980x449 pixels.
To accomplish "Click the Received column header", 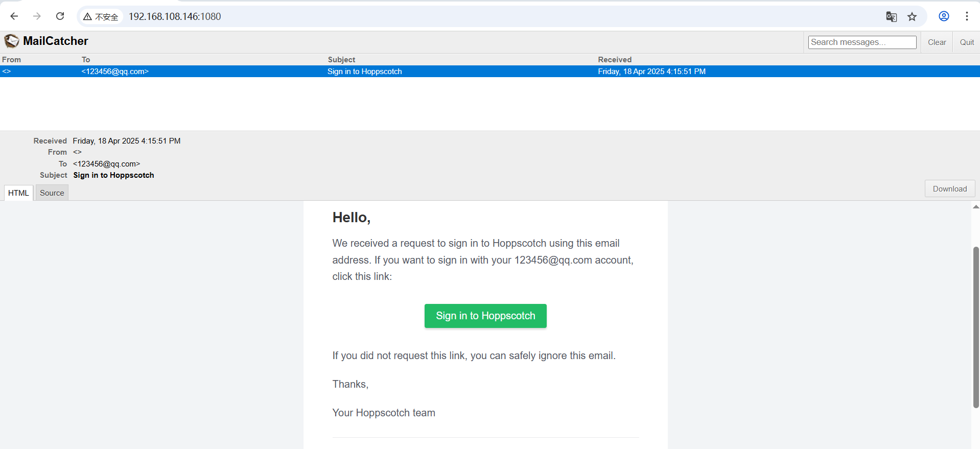I will [615, 60].
